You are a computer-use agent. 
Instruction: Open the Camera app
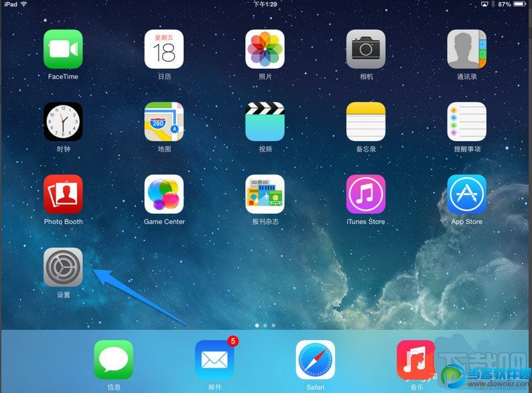pos(366,49)
